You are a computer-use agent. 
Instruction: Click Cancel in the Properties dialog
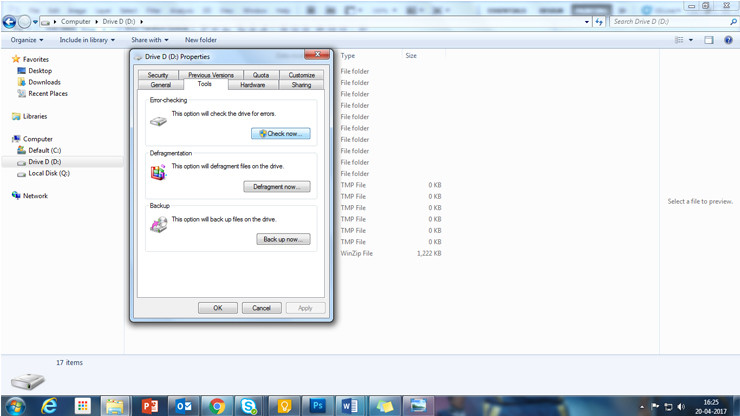click(x=261, y=308)
